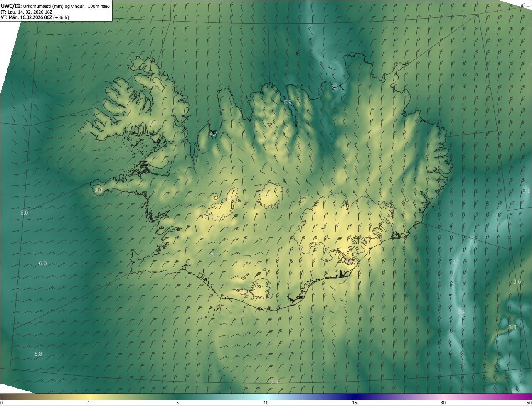This screenshot has height=406, width=532.
Task: Select the 4.7 value label near the fjord
Action: pos(213,134)
